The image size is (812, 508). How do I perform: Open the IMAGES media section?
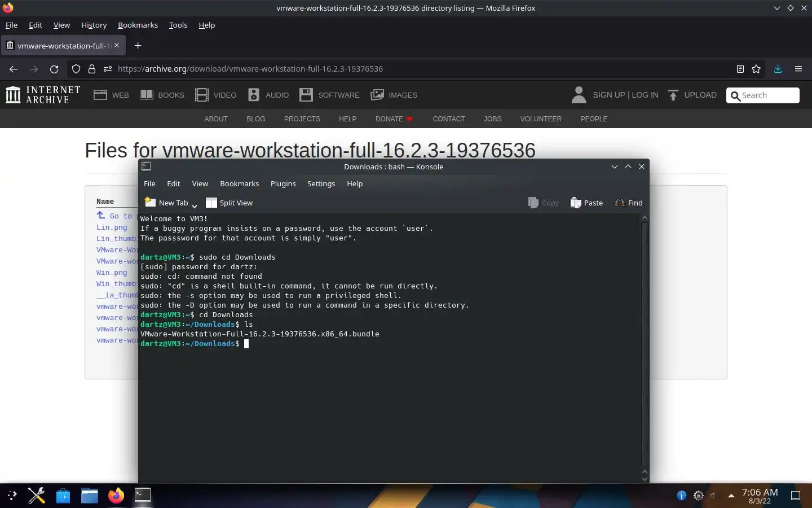point(394,95)
